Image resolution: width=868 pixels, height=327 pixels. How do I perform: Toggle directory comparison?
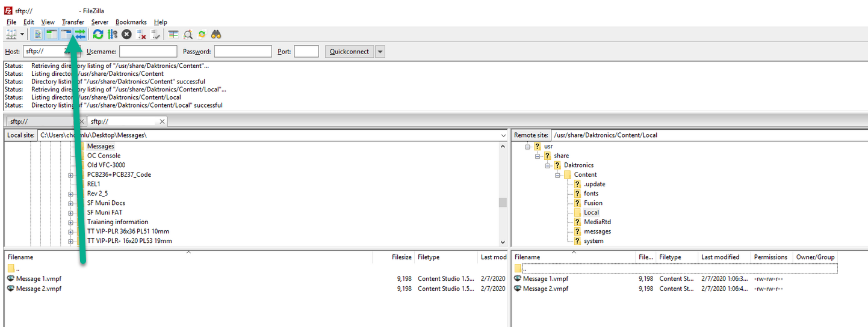[x=188, y=35]
